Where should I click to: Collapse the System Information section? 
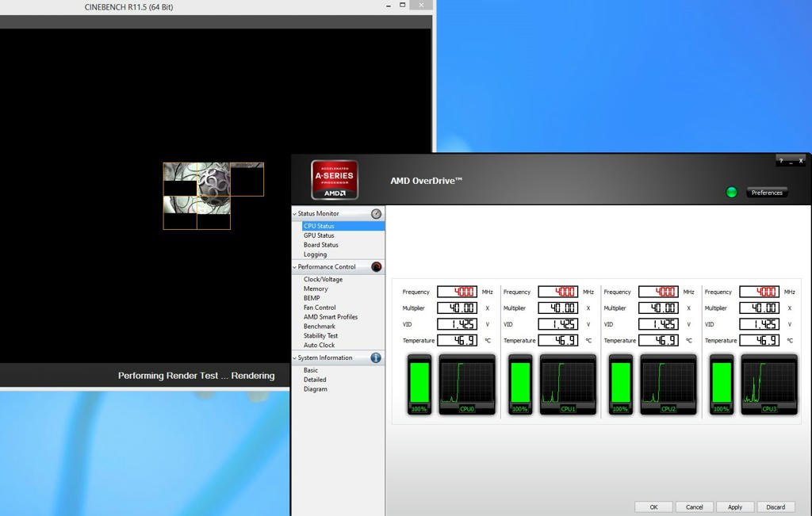pyautogui.click(x=295, y=357)
